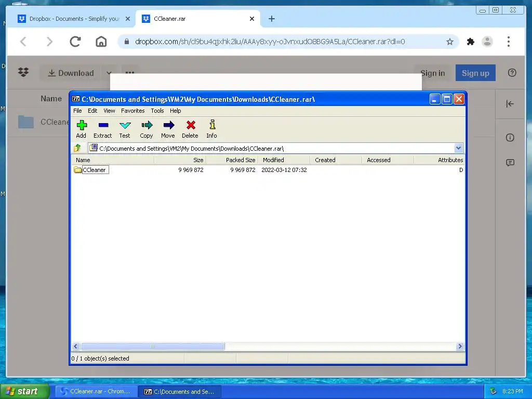Image resolution: width=532 pixels, height=399 pixels.
Task: Sort by Packed Size column header
Action: tap(232, 160)
